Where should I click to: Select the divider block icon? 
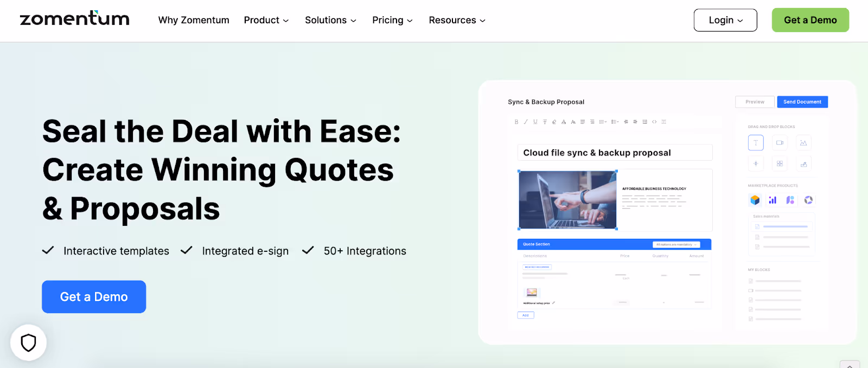756,163
